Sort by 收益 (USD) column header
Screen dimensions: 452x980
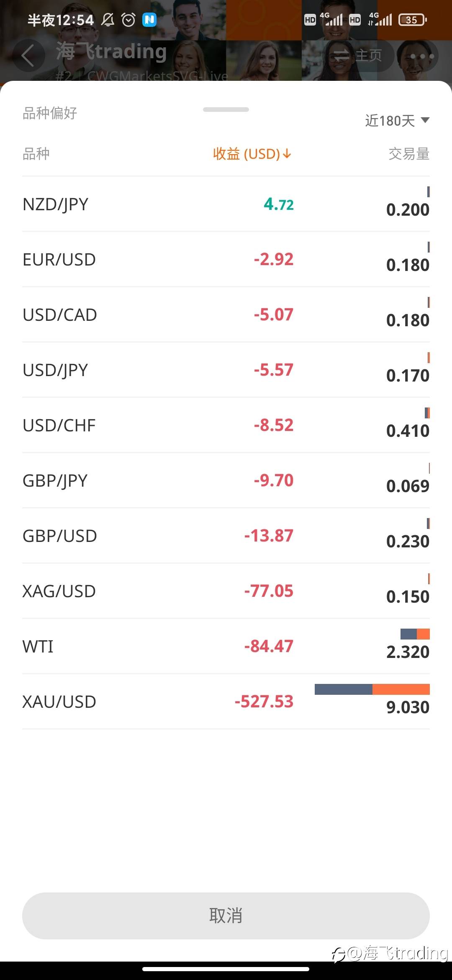pos(247,154)
